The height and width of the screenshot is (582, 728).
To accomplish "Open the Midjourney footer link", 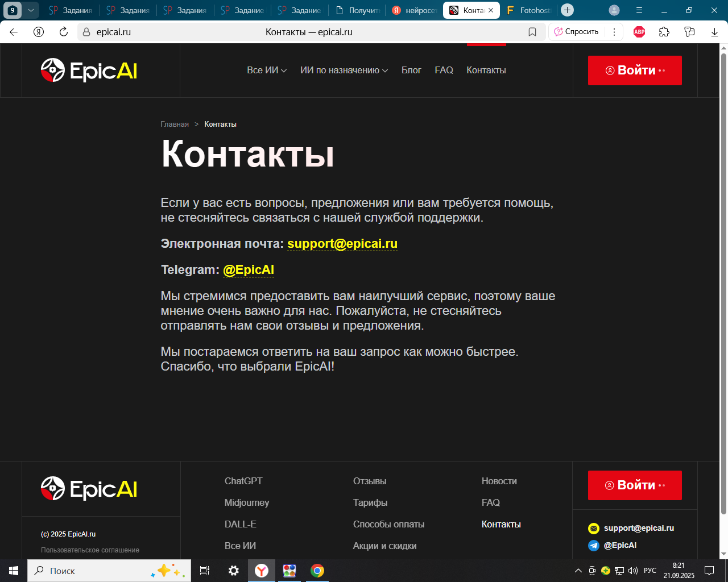I will pyautogui.click(x=247, y=503).
